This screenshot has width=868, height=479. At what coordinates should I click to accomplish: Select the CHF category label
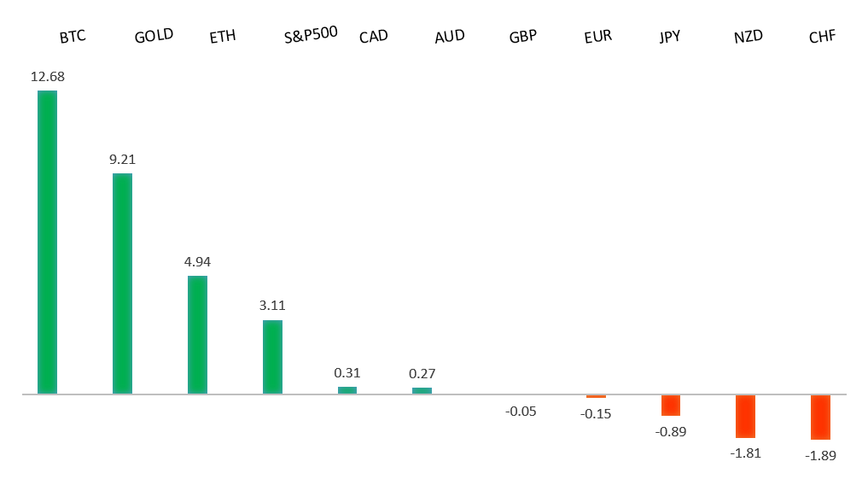(822, 37)
